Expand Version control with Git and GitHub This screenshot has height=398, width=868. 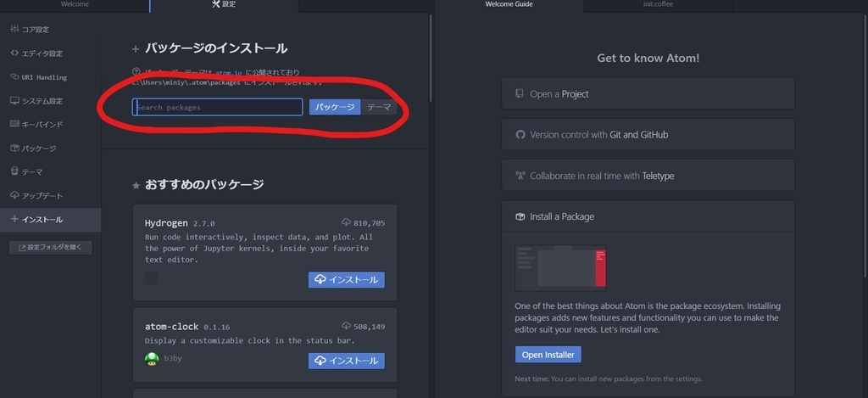pos(648,135)
